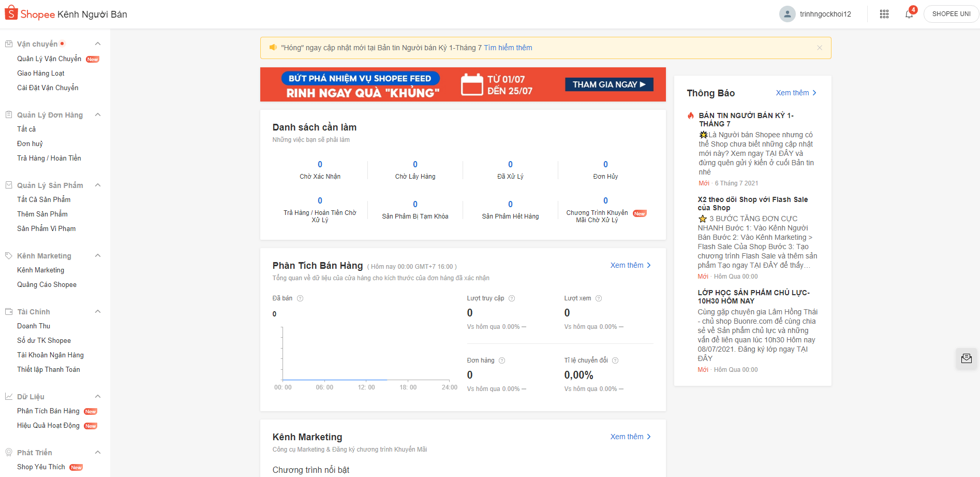The image size is (980, 477).
Task: Collapse the Quản Lý Sản Phẩm section
Action: click(x=98, y=185)
